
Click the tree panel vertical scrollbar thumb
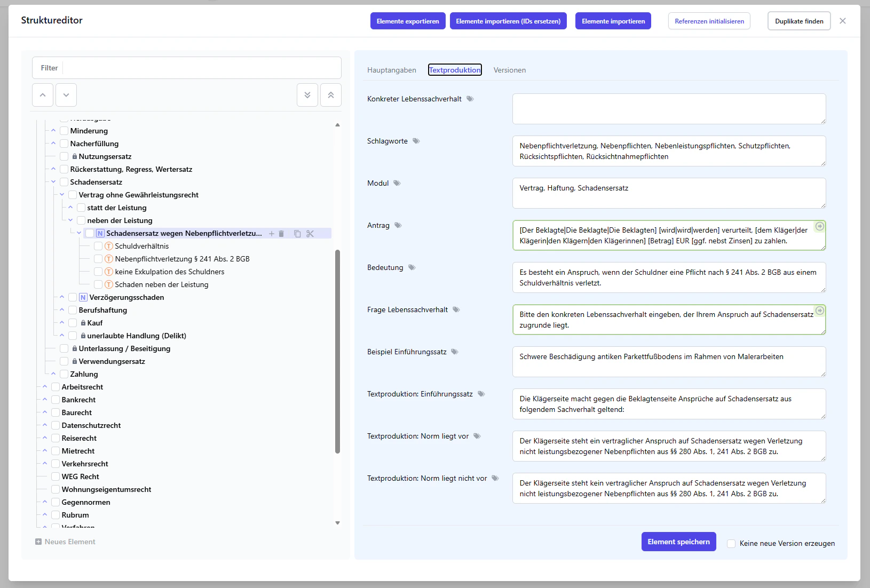[x=337, y=351]
